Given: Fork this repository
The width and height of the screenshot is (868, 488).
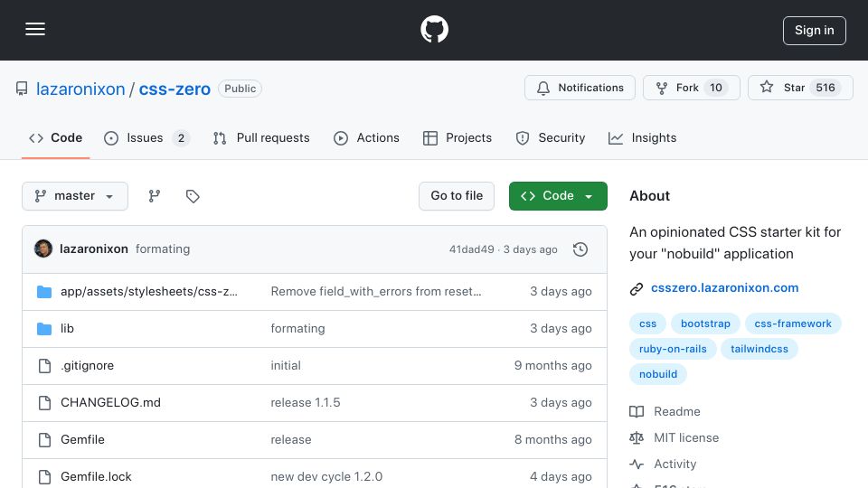Looking at the screenshot, I should pyautogui.click(x=691, y=88).
